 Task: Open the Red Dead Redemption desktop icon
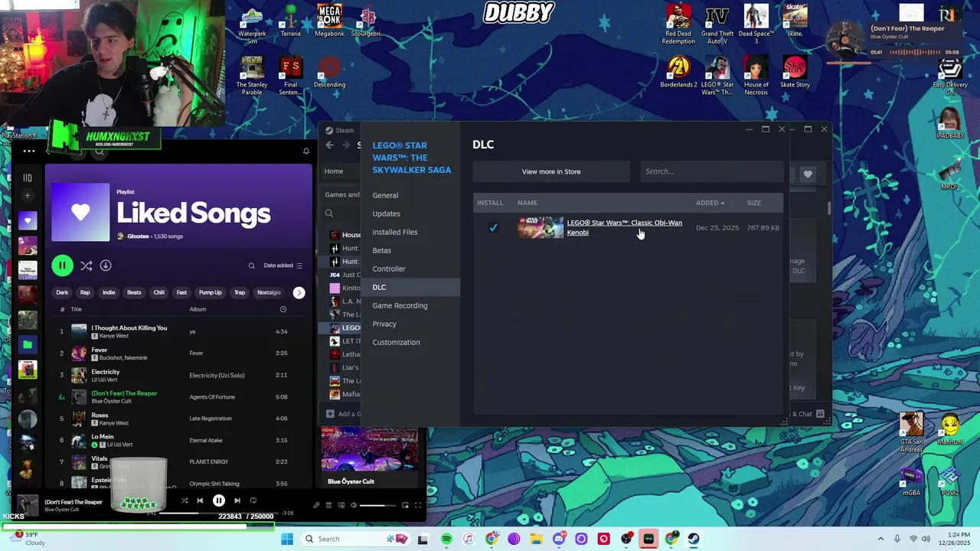click(678, 24)
